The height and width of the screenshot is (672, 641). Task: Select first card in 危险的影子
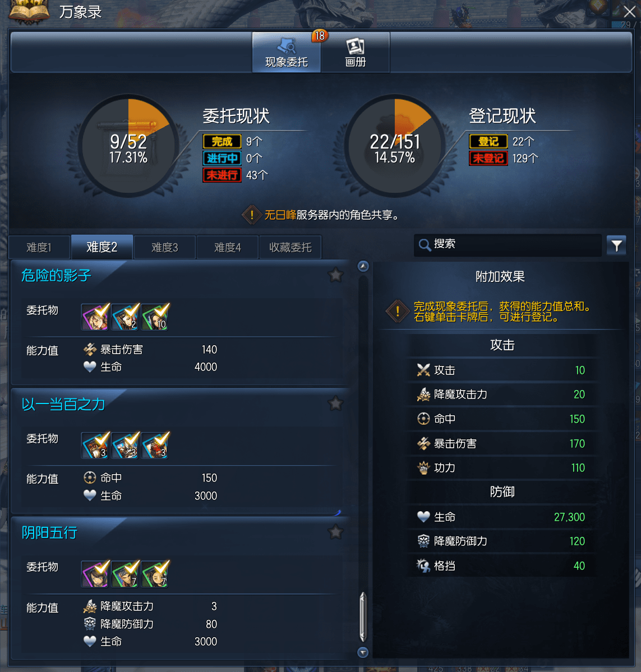tap(95, 317)
